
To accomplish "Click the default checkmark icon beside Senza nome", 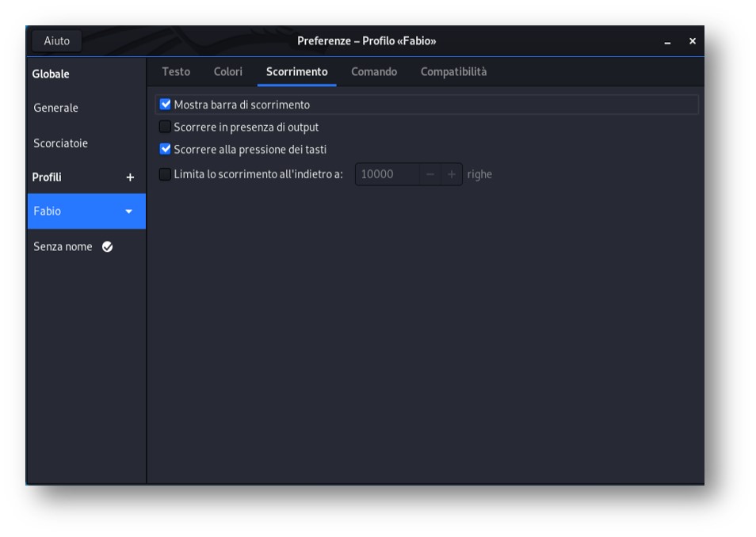I will click(108, 247).
